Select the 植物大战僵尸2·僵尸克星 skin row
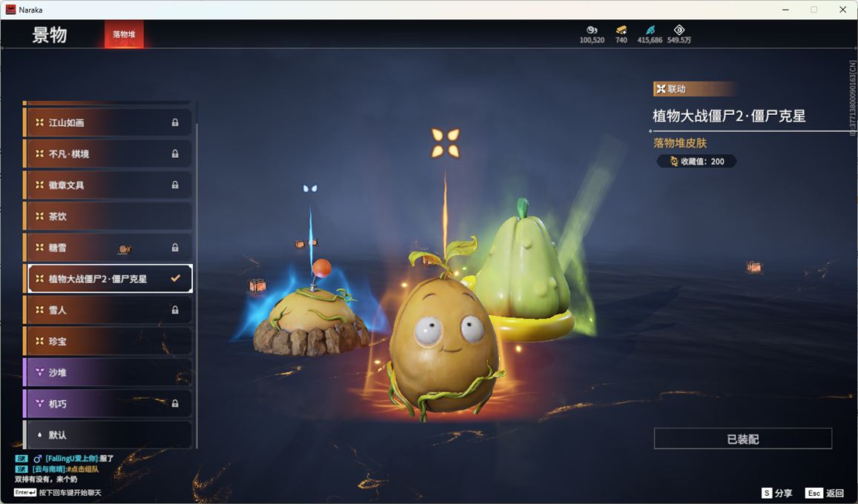858x504 pixels. point(109,279)
